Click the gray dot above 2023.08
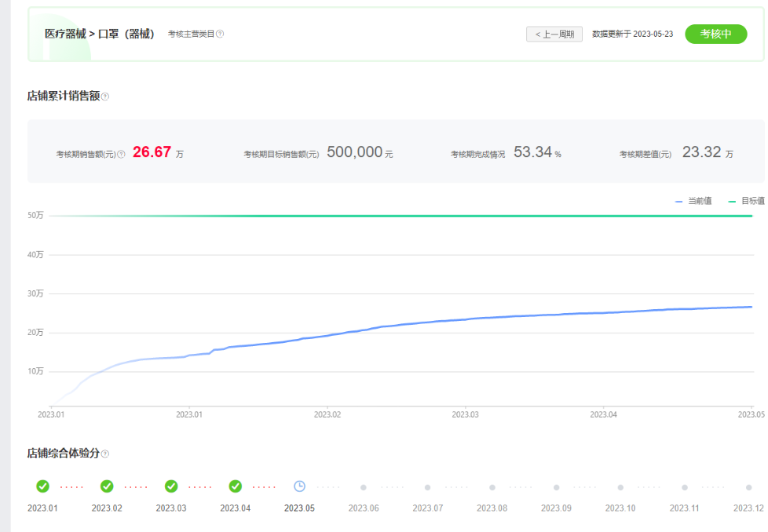 [x=492, y=487]
